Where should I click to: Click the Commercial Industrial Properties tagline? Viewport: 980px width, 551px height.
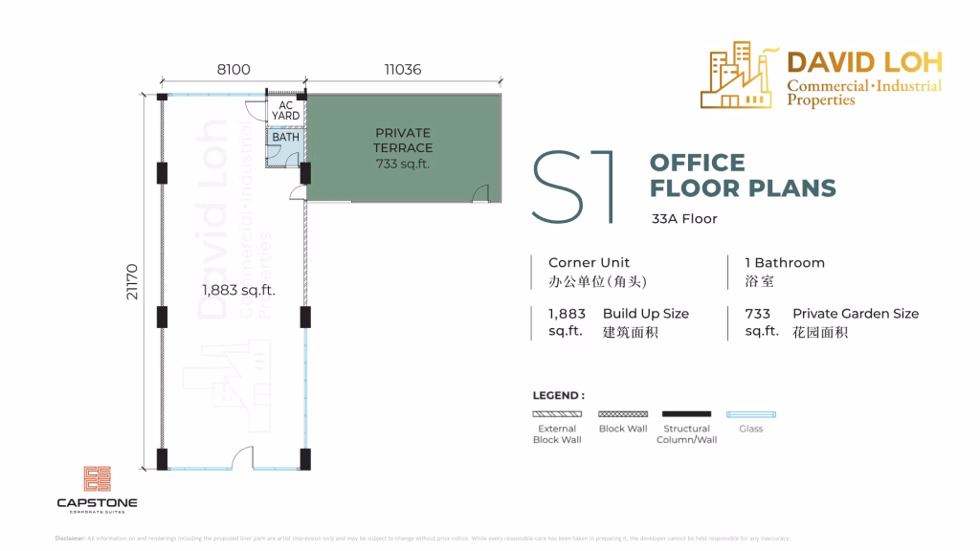[x=863, y=93]
